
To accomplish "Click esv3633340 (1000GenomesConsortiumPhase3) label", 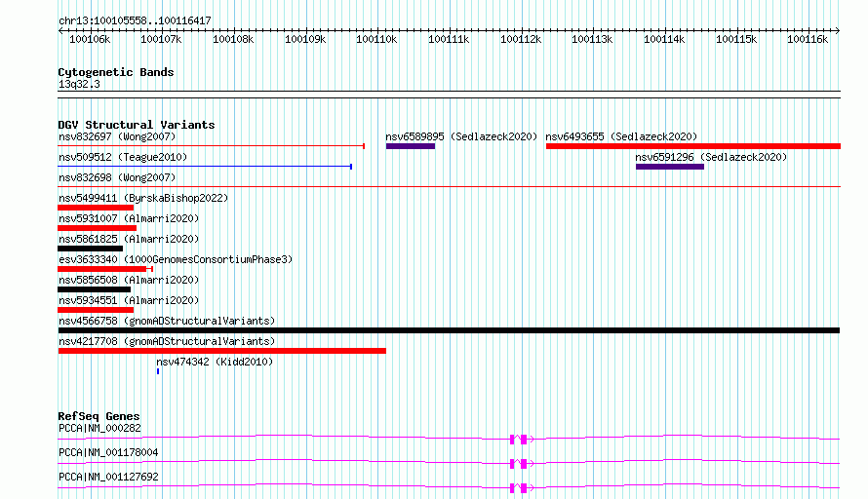I will [176, 259].
